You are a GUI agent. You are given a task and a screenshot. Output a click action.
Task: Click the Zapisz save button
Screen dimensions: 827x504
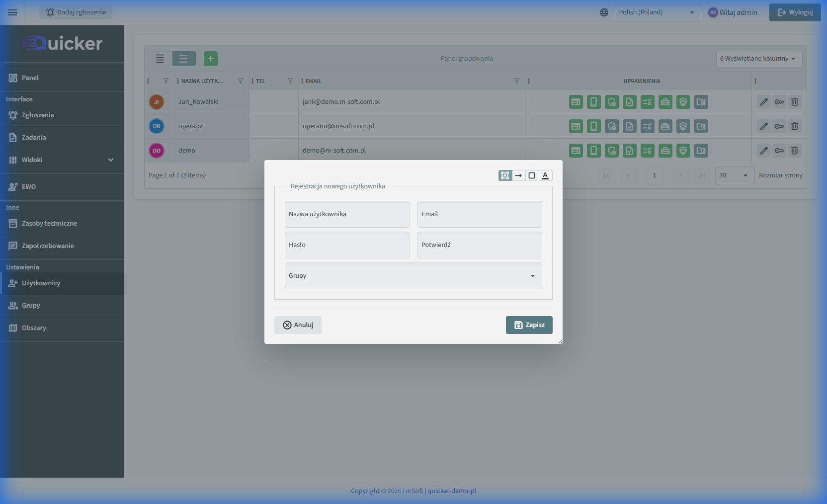click(529, 325)
